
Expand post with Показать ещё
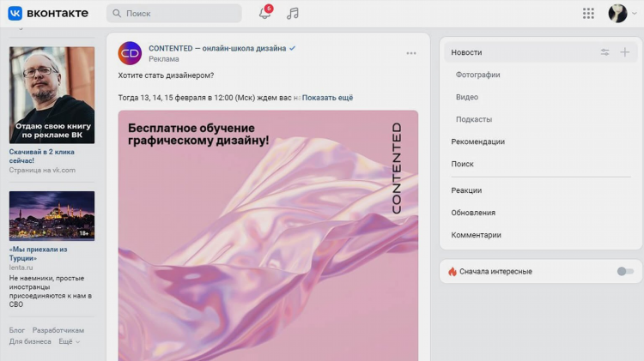[x=327, y=98]
